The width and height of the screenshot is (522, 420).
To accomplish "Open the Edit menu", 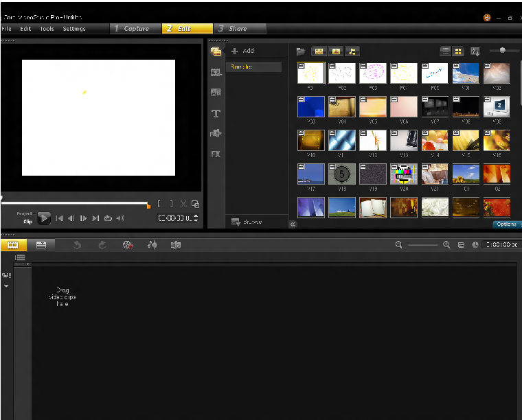I will click(25, 29).
